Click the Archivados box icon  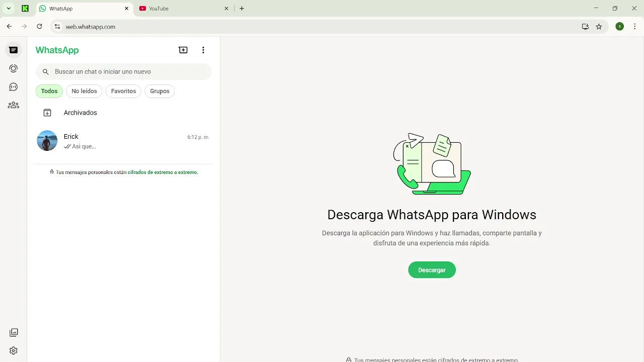pyautogui.click(x=47, y=113)
